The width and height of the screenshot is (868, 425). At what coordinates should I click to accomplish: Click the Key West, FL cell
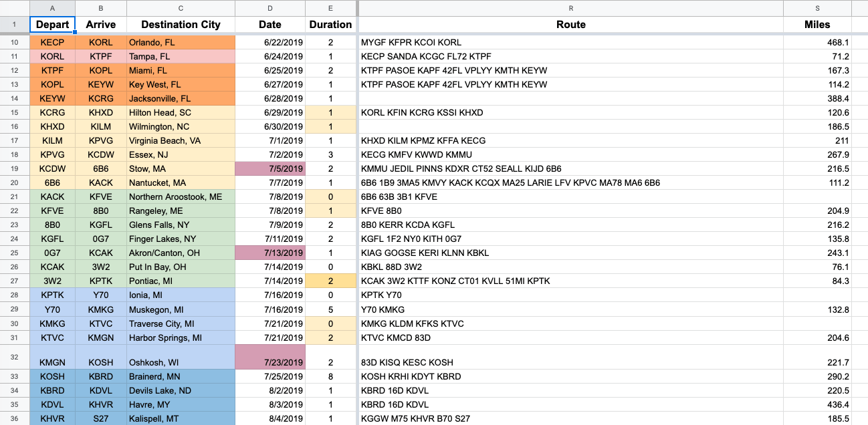(x=181, y=85)
